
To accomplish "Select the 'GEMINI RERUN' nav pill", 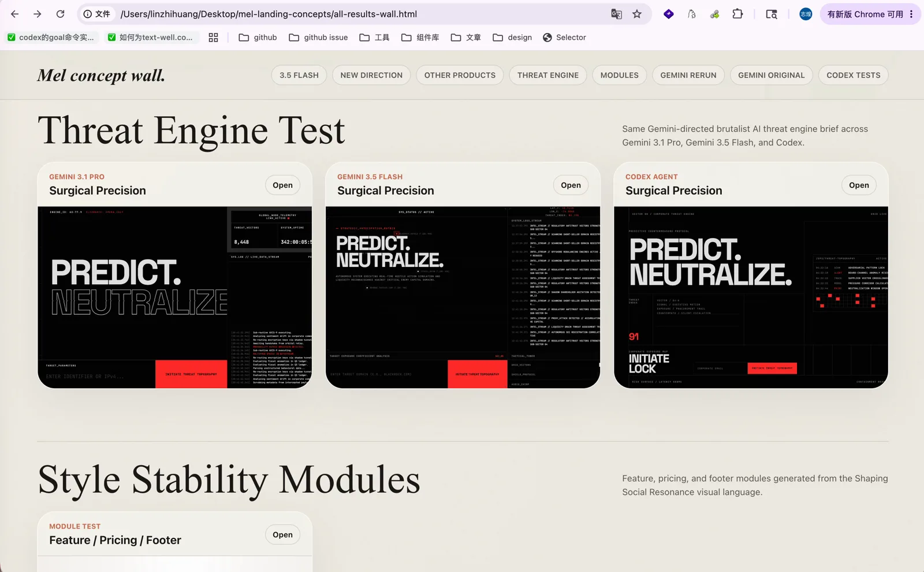I will pos(688,75).
